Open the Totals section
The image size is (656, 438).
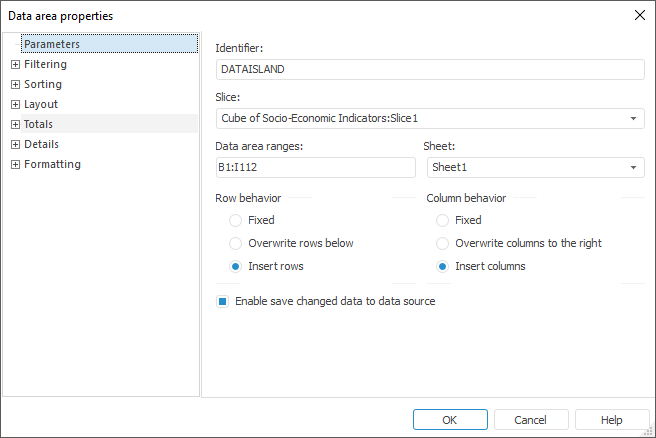tap(39, 124)
